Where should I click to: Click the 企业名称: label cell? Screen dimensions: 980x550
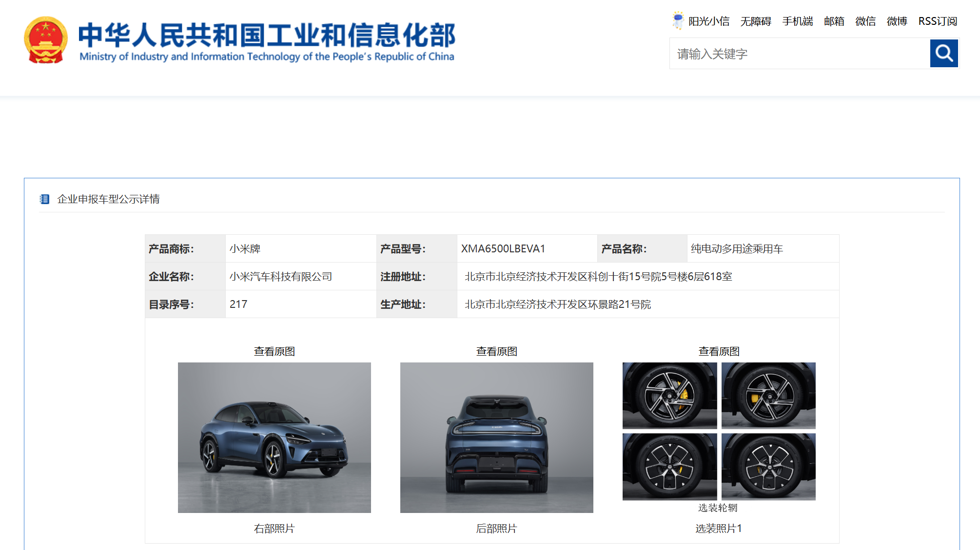pos(185,277)
